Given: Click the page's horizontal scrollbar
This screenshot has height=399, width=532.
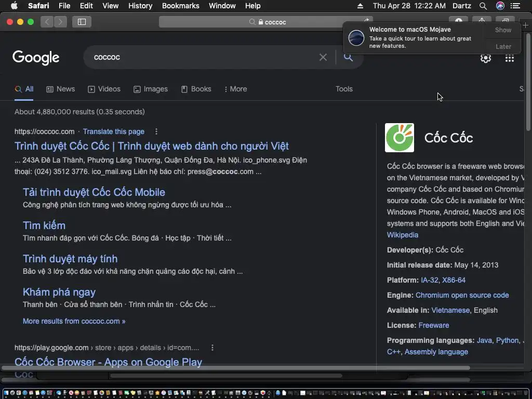Looking at the screenshot, I should click(236, 368).
